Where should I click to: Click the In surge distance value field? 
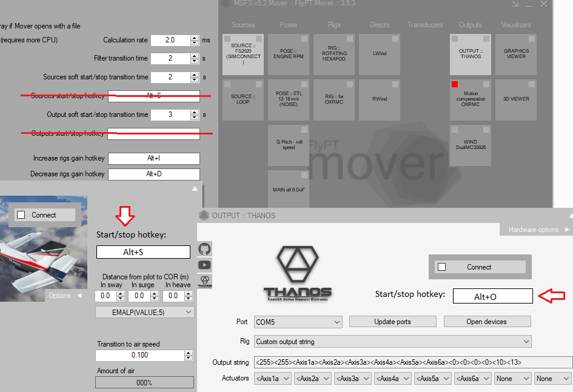point(139,296)
